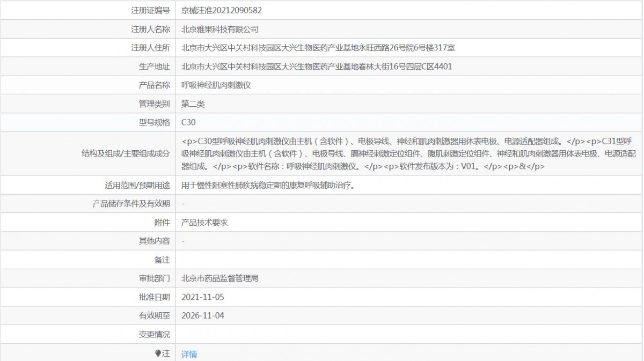Click model specification value C30
644x361 pixels.
[188, 122]
